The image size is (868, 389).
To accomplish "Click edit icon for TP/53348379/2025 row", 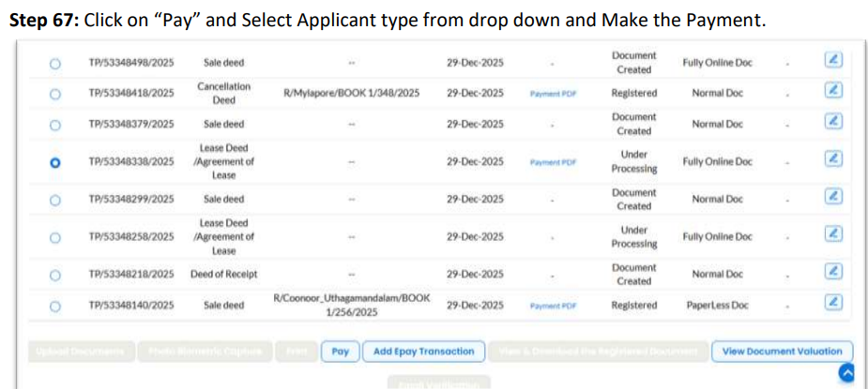I will [x=833, y=121].
